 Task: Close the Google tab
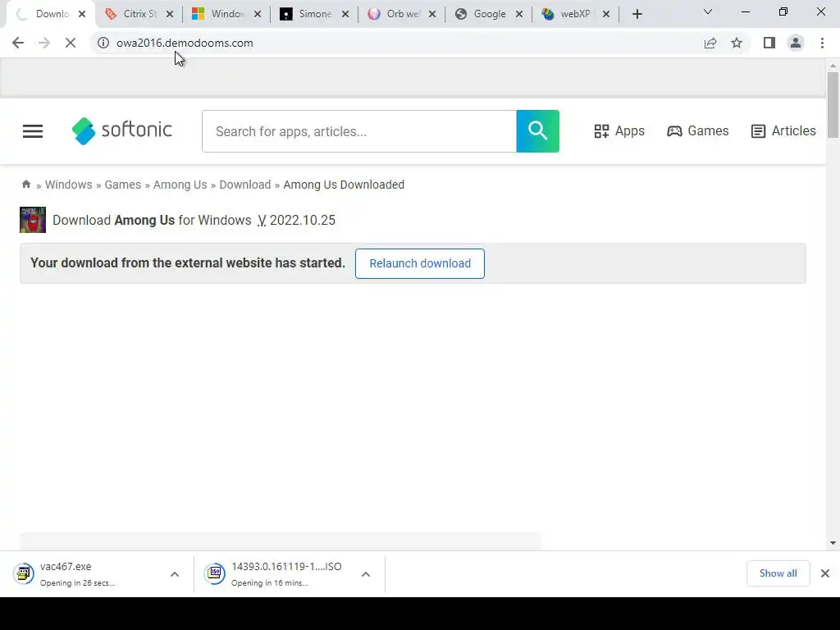tap(519, 15)
